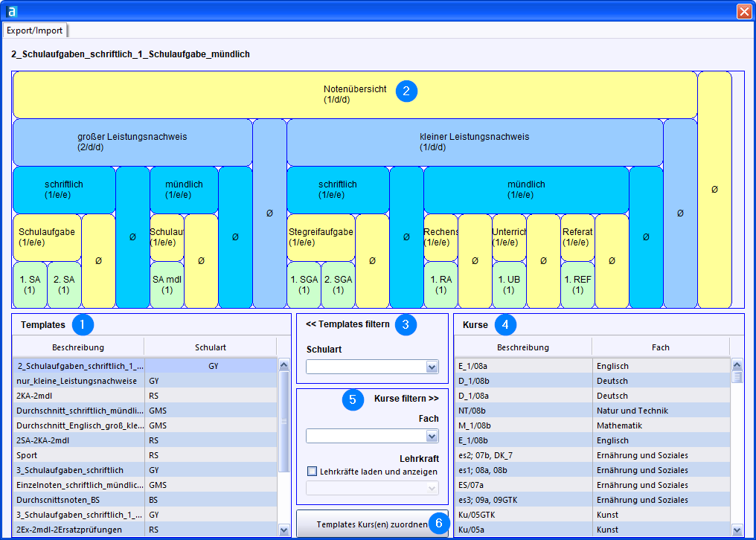Select course 'E_1/08a'
This screenshot has height=540, width=756.
point(592,366)
